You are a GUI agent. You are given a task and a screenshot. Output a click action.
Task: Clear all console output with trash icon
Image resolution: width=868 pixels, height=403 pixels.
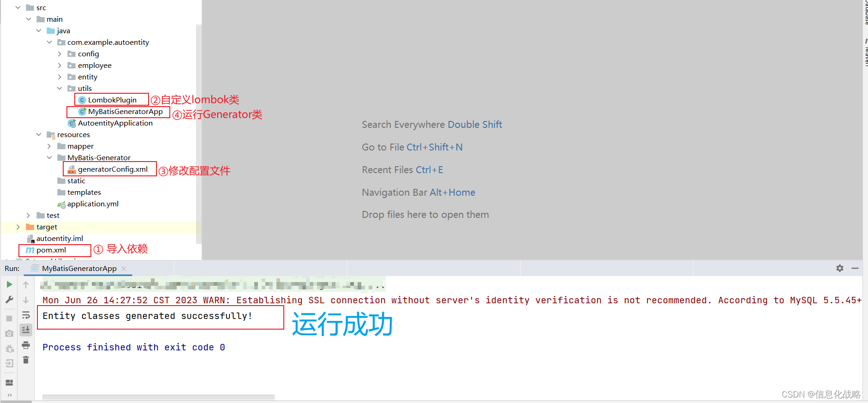pos(26,360)
